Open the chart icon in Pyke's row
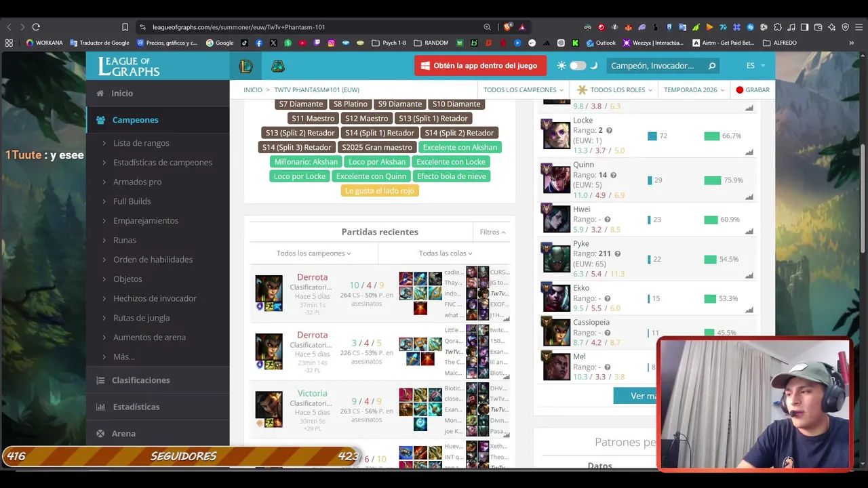This screenshot has height=488, width=868. (x=749, y=275)
